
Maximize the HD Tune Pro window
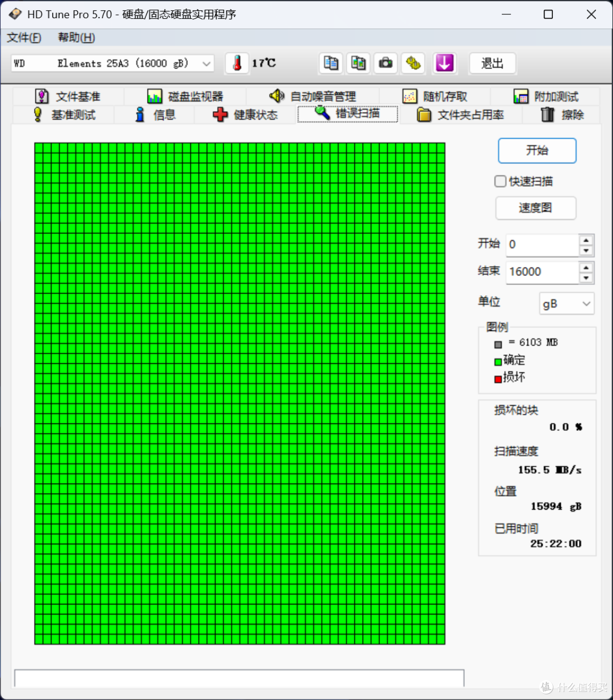point(548,14)
